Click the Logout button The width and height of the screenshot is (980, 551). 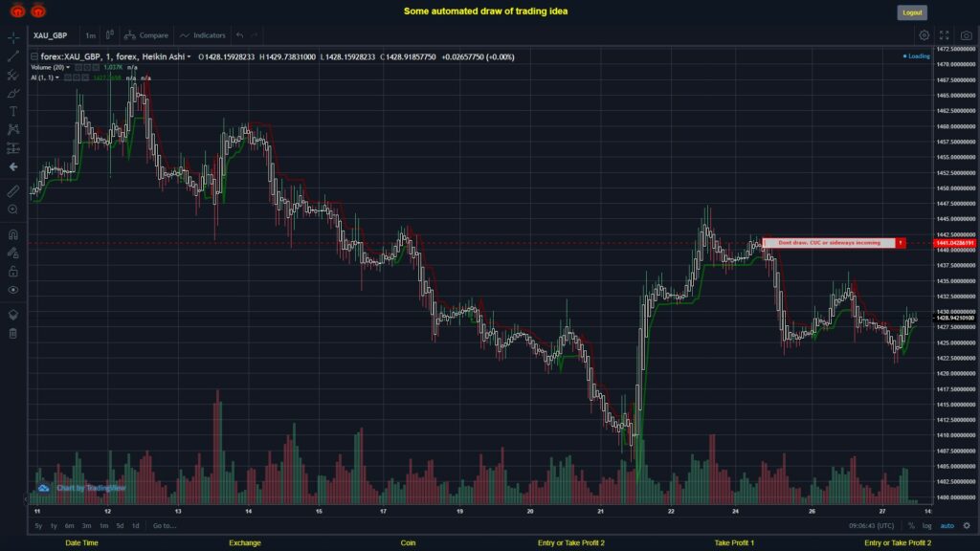(x=912, y=12)
